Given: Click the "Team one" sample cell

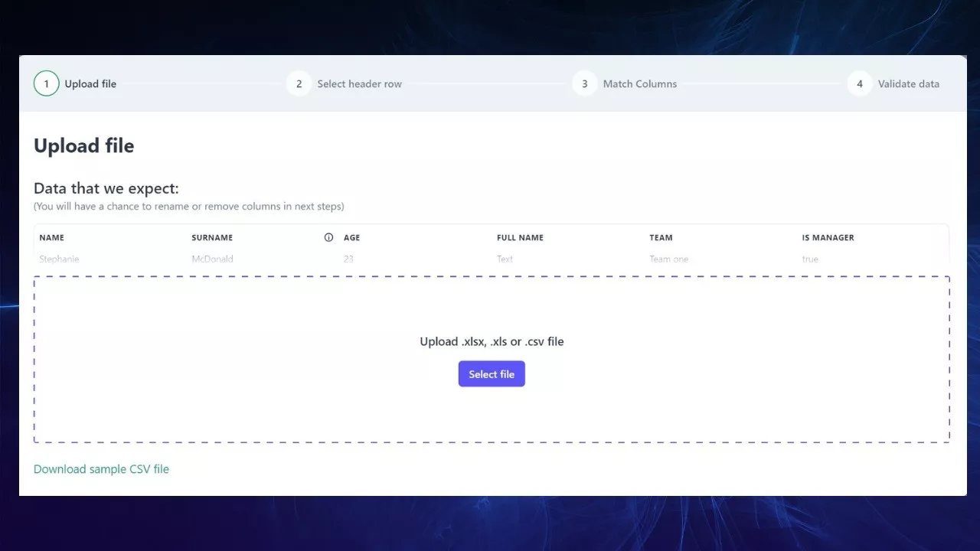Looking at the screenshot, I should click(668, 259).
